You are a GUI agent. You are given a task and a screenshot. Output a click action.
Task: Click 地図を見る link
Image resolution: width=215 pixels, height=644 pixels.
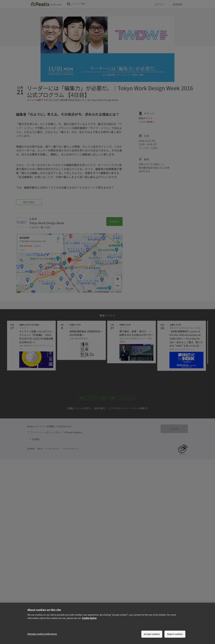[144, 172]
